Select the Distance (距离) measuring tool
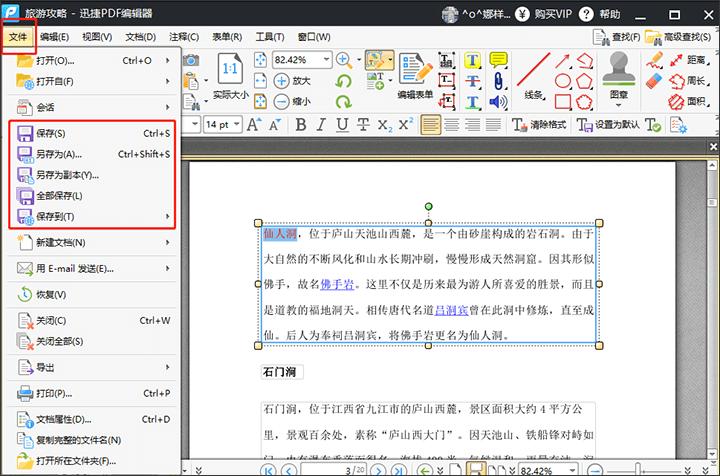Viewport: 720px width, 476px height. coord(688,59)
